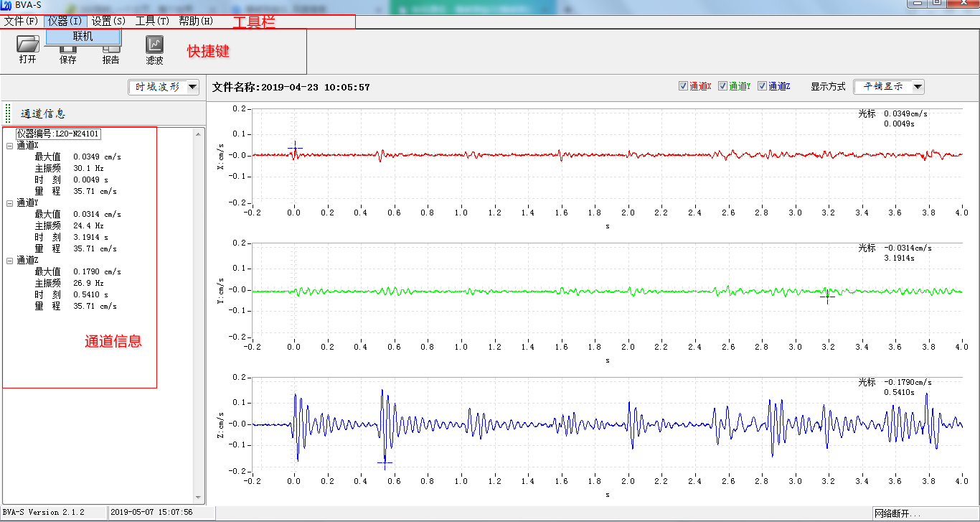Open the 帮助(H) menu

(x=196, y=22)
